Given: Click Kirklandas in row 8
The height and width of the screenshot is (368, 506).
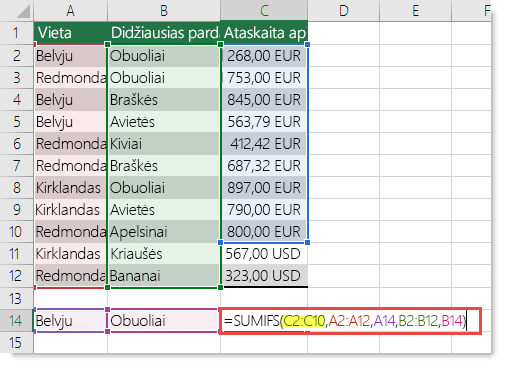Looking at the screenshot, I should click(70, 188).
